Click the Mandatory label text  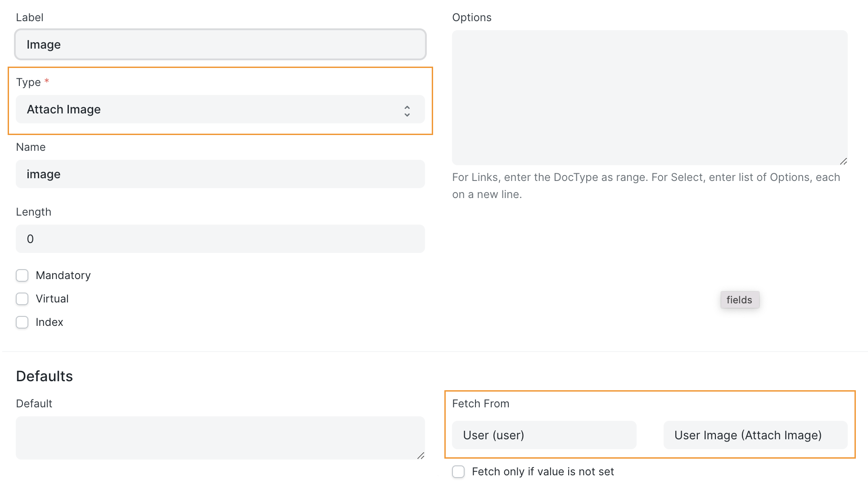pos(63,275)
